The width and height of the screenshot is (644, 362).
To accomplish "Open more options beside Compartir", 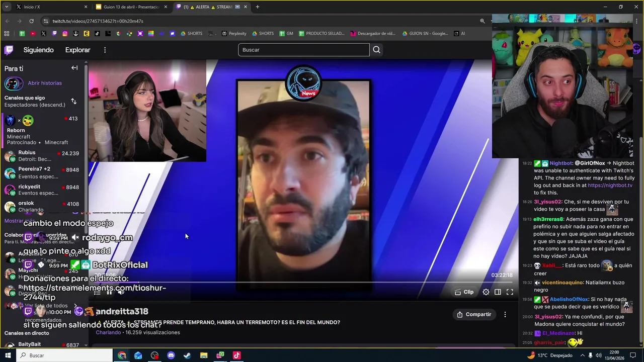I will tap(505, 314).
